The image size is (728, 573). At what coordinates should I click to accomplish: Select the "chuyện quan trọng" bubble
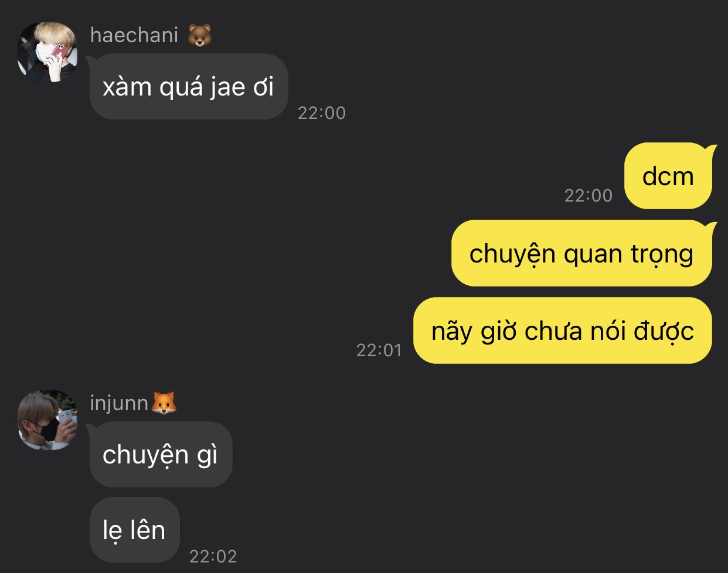(x=581, y=253)
